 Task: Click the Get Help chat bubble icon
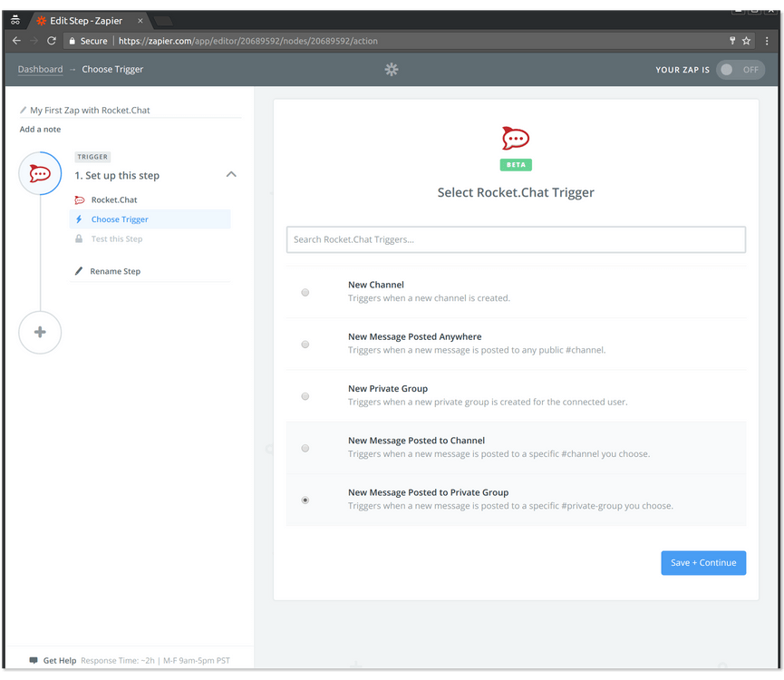point(34,660)
